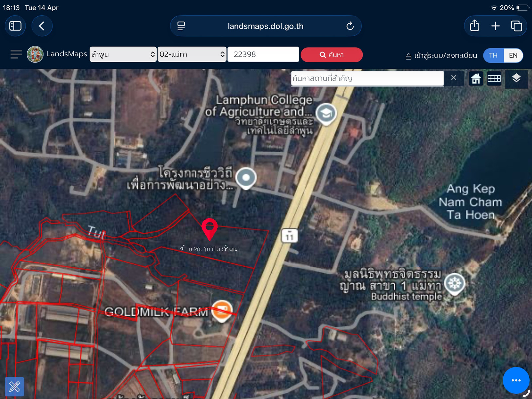
Task: Tap the route 11 highway shield
Action: click(290, 236)
